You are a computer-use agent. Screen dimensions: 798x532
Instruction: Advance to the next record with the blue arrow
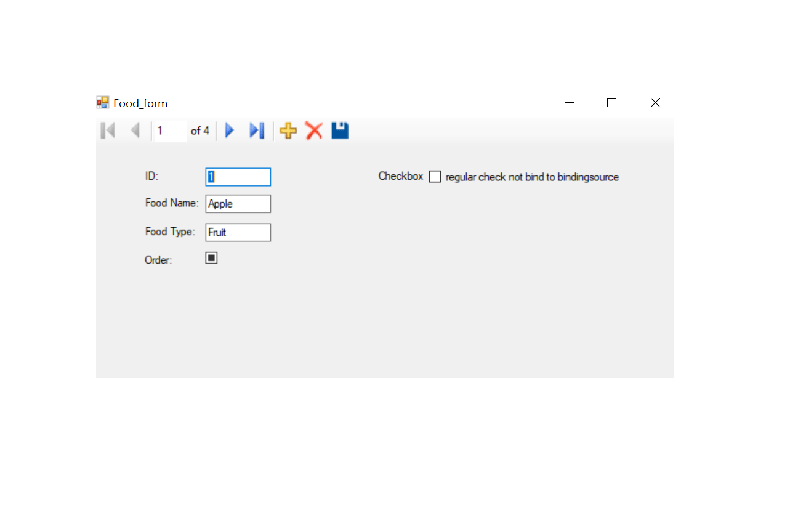point(229,130)
